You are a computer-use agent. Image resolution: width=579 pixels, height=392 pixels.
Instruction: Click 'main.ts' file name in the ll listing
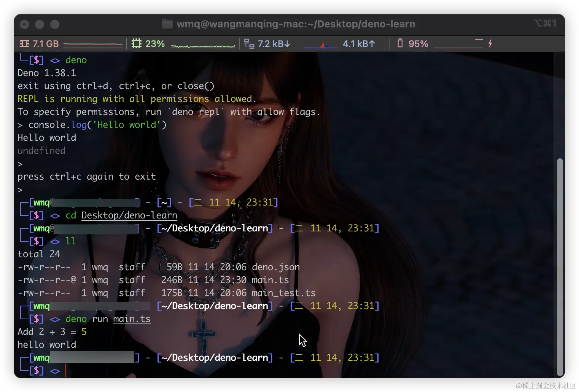point(270,280)
